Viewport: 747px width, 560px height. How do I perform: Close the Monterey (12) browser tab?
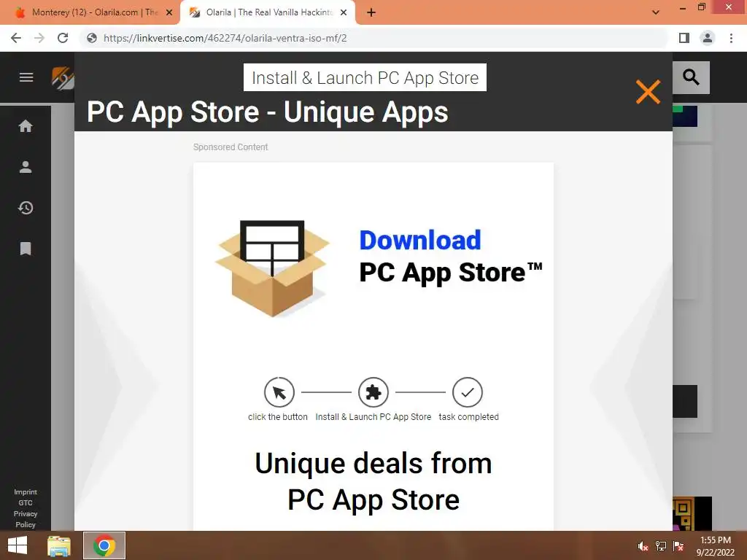point(169,12)
